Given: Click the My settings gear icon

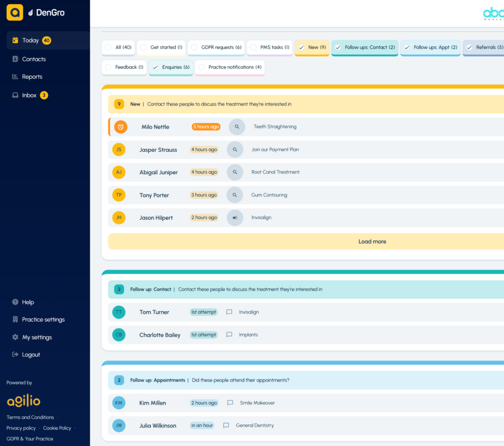Looking at the screenshot, I should click(x=15, y=337).
